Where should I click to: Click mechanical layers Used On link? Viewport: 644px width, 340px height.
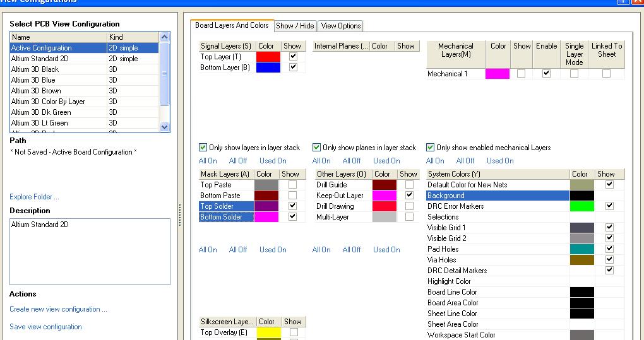500,161
